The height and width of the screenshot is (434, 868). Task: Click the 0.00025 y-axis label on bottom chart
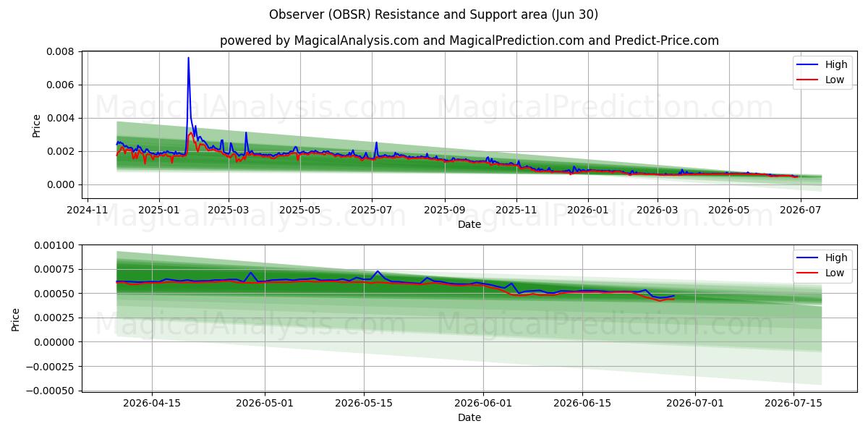coord(54,318)
